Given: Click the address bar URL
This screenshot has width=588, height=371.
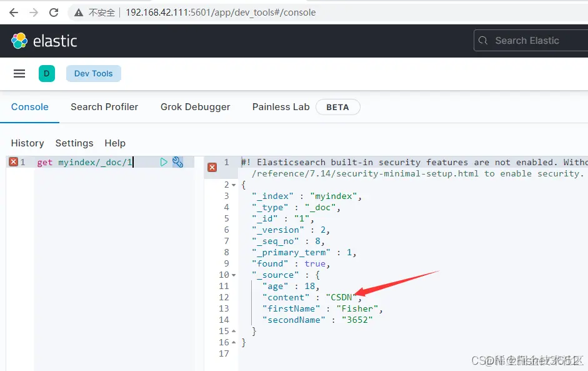Looking at the screenshot, I should pyautogui.click(x=221, y=13).
